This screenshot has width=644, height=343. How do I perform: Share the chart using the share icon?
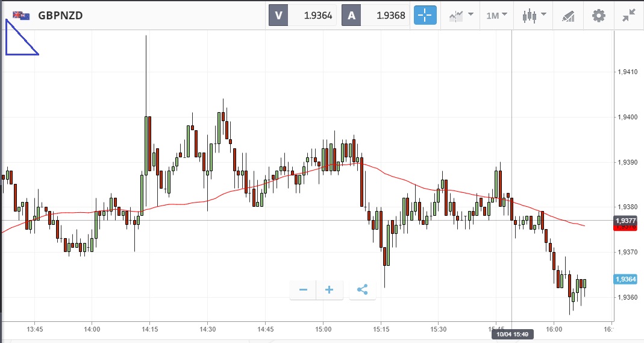[x=362, y=290]
